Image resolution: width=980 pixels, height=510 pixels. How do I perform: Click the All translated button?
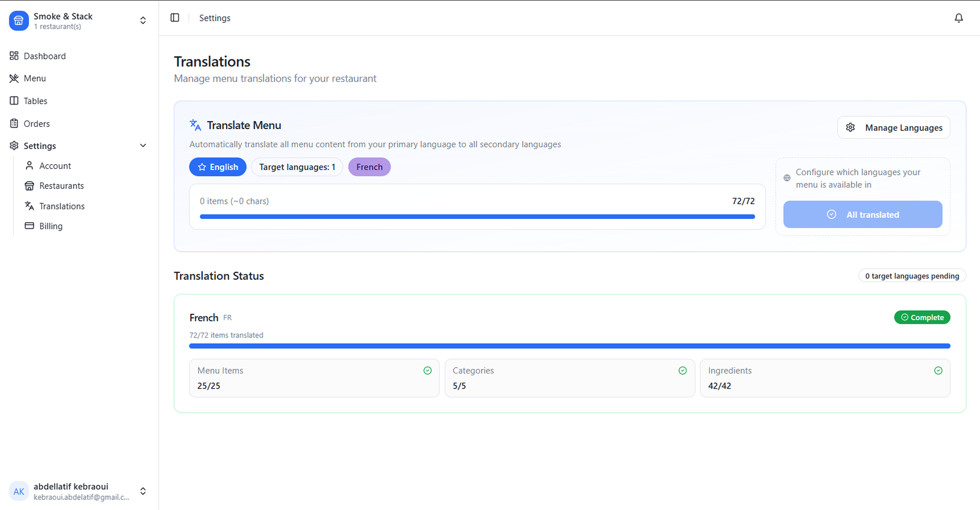pyautogui.click(x=863, y=215)
